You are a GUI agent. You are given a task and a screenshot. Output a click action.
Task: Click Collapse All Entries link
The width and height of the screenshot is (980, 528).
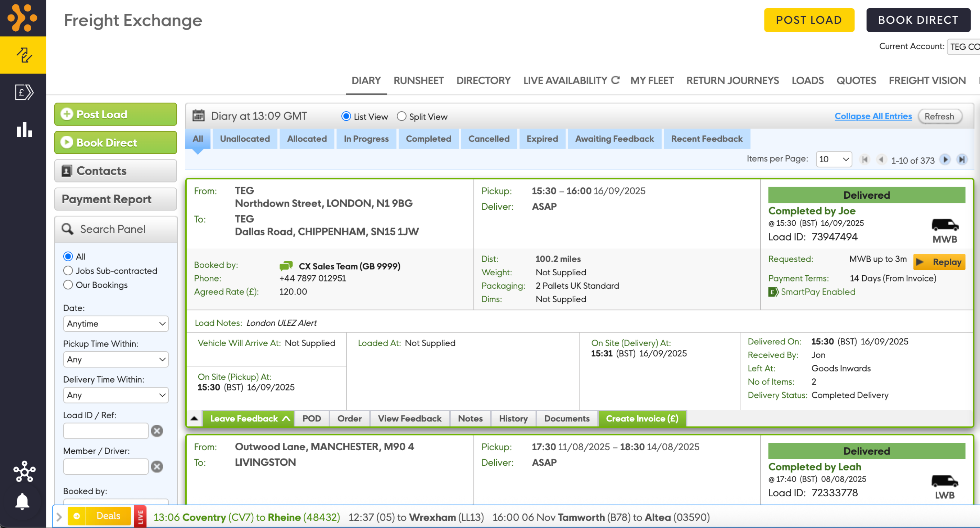point(873,116)
